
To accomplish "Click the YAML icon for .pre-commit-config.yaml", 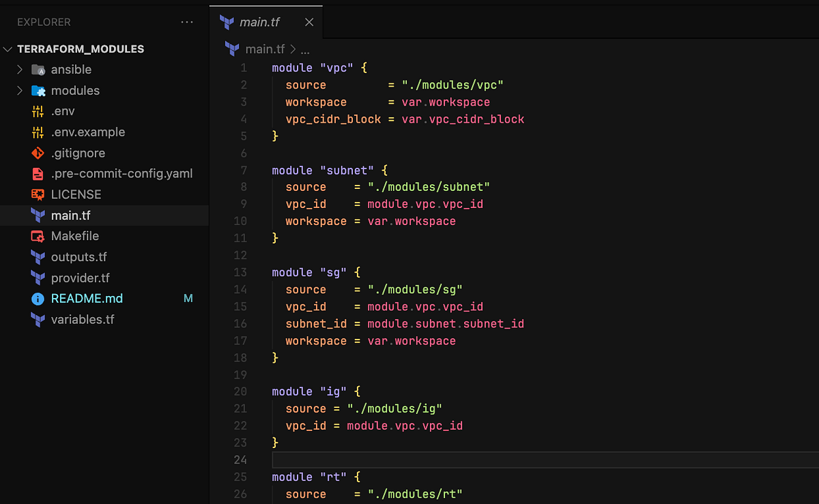I will tap(38, 173).
